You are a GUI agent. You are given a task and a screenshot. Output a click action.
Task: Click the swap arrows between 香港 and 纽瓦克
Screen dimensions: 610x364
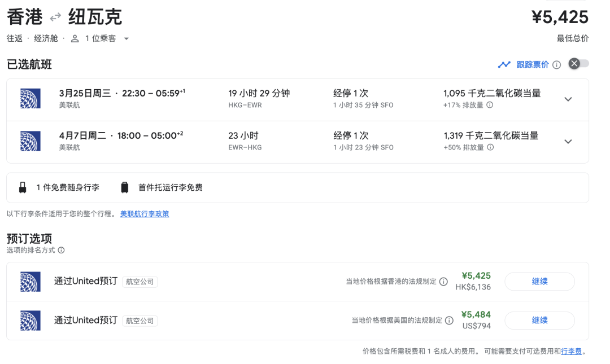click(x=55, y=17)
